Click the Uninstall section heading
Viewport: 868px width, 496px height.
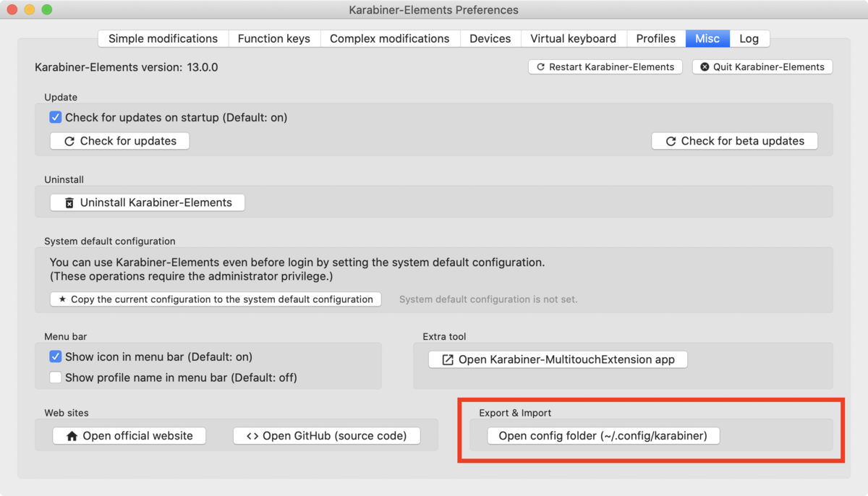pos(64,179)
